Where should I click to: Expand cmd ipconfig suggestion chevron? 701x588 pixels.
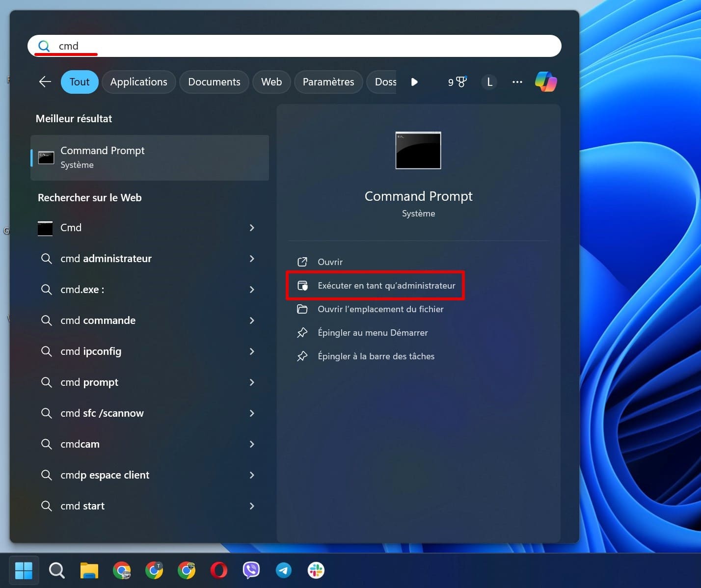(x=252, y=351)
